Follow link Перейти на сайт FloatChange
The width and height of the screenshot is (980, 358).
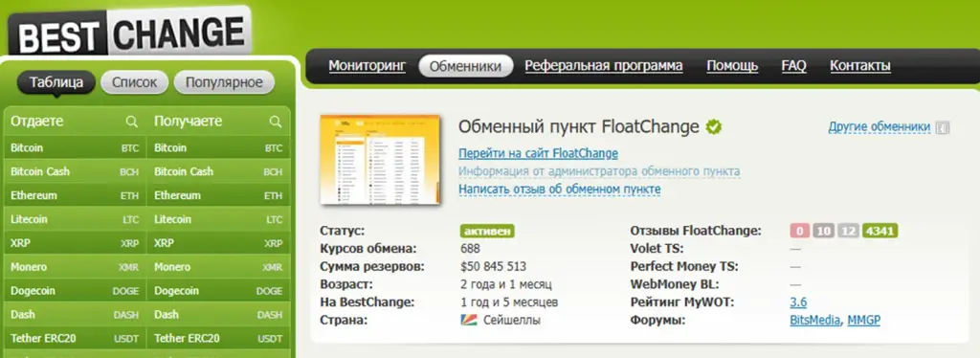538,153
